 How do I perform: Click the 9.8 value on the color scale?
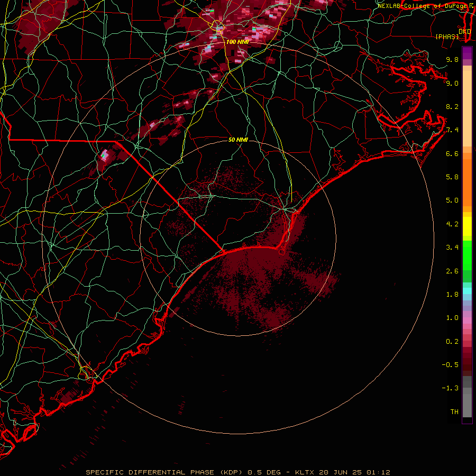point(452,59)
